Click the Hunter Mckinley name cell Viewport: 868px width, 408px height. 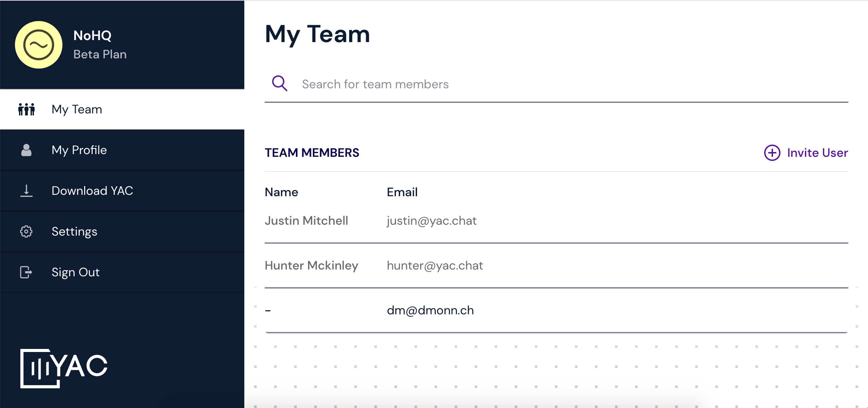(312, 265)
